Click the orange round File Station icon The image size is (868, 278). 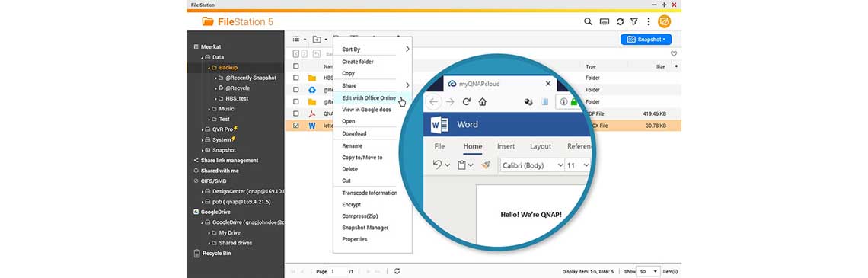tap(664, 21)
